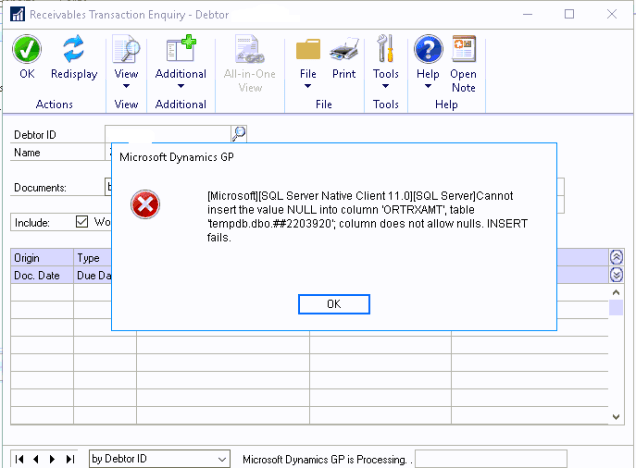Screen dimensions: 636x468
Task: Click the red error icon in dialog
Action: (x=145, y=204)
